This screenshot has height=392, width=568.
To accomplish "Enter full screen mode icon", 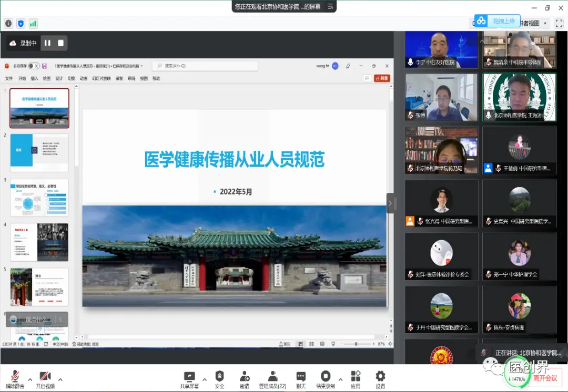I will [559, 24].
